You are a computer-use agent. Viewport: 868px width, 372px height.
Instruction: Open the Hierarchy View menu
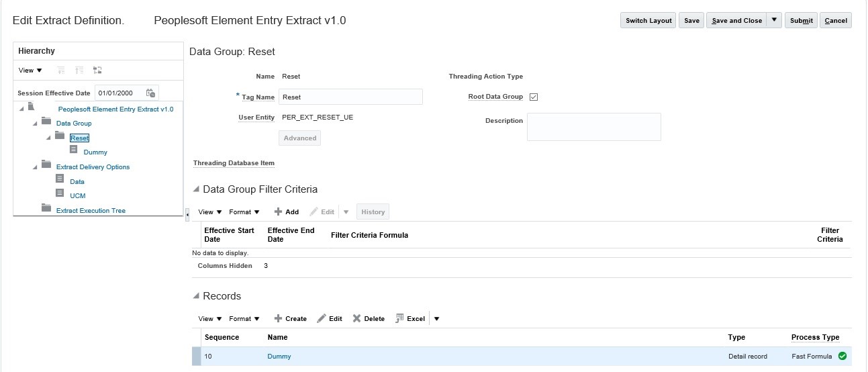(30, 71)
